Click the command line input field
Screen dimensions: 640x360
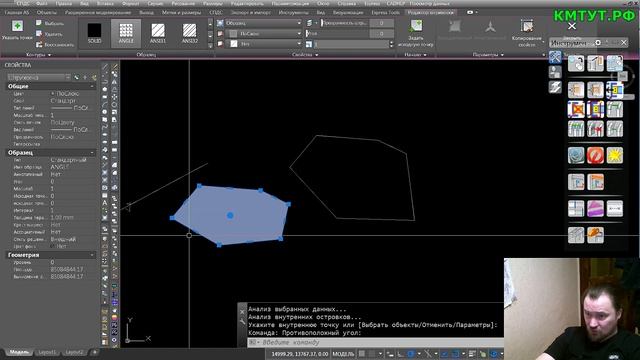coord(376,342)
